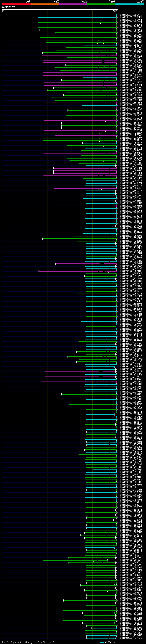Click the cyan alignment bar for UniRef100_Q9LNT0
The image size is (146, 644).
click(78, 15)
